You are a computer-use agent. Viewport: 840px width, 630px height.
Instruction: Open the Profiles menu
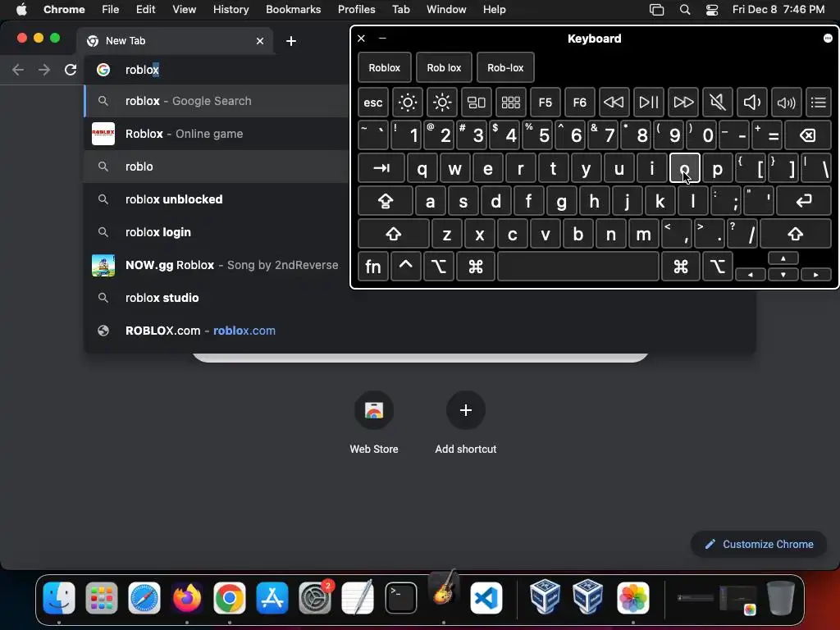[356, 9]
